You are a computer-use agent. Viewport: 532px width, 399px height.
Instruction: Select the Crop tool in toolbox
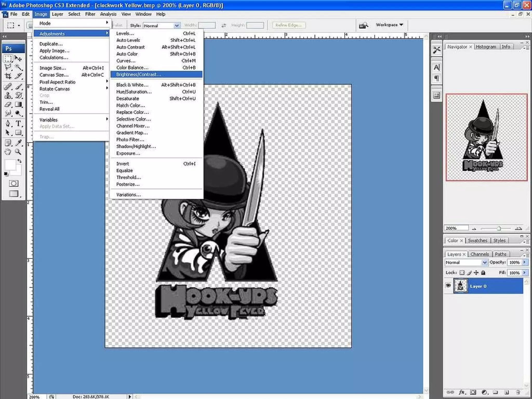point(8,76)
